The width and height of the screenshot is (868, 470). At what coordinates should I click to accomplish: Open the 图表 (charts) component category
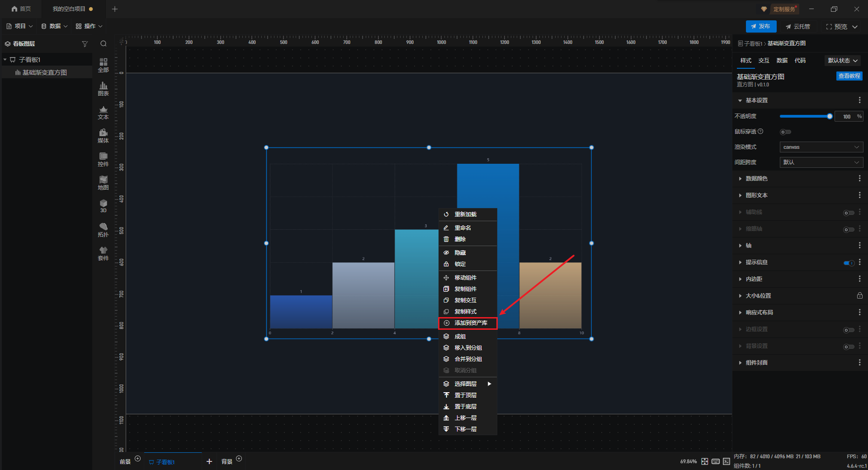click(103, 89)
